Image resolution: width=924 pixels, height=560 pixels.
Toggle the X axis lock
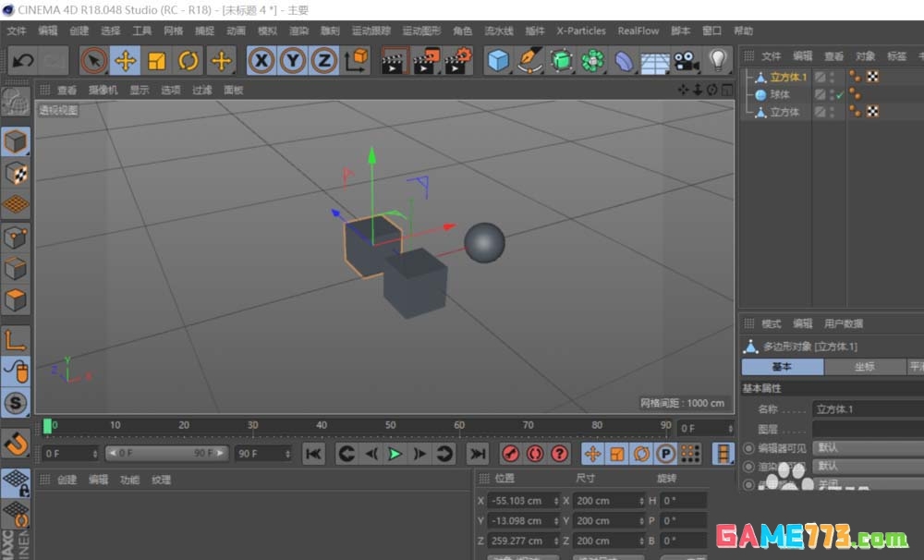tap(262, 62)
